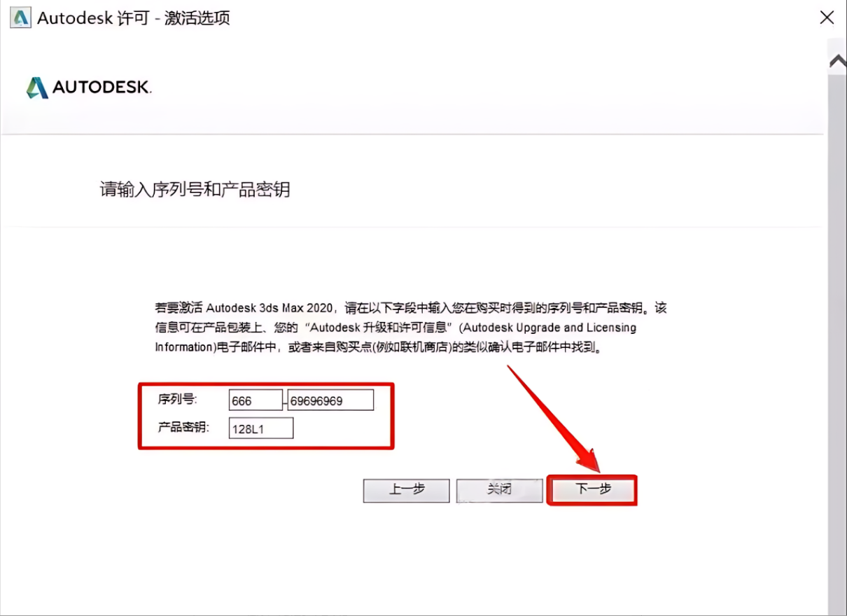Viewport: 847px width, 616px height.
Task: Click the scrollbar up arrow
Action: coord(837,62)
